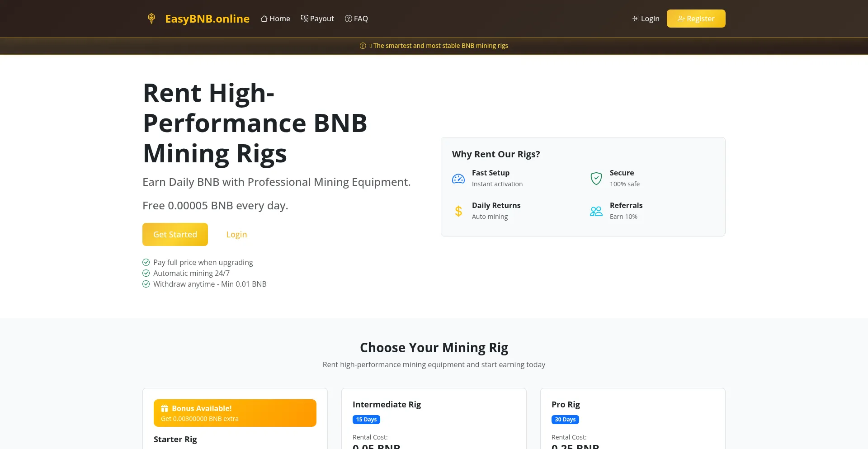868x449 pixels.
Task: Click the info icon in announcement bar
Action: pos(363,46)
